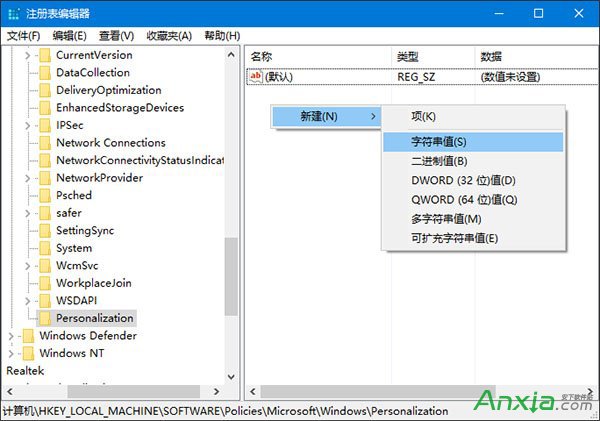Image resolution: width=600 pixels, height=421 pixels.
Task: Click the REG_SZ type cell
Action: [416, 77]
